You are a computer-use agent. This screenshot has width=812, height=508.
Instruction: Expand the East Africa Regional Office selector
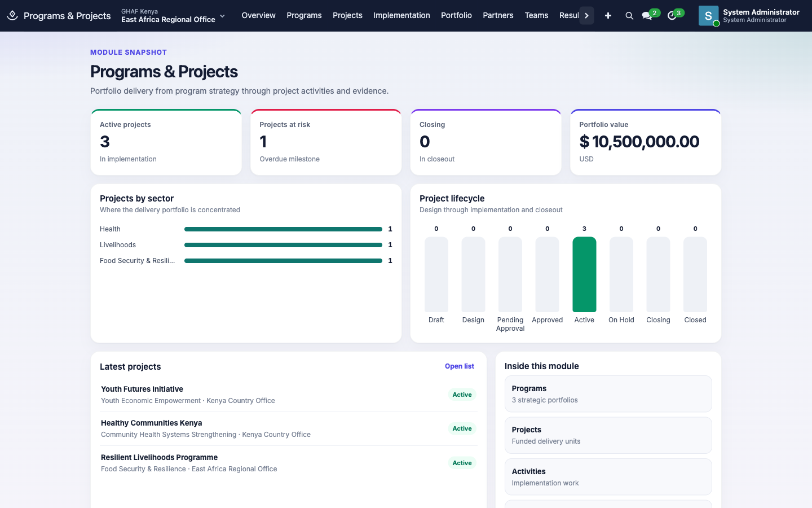click(173, 16)
